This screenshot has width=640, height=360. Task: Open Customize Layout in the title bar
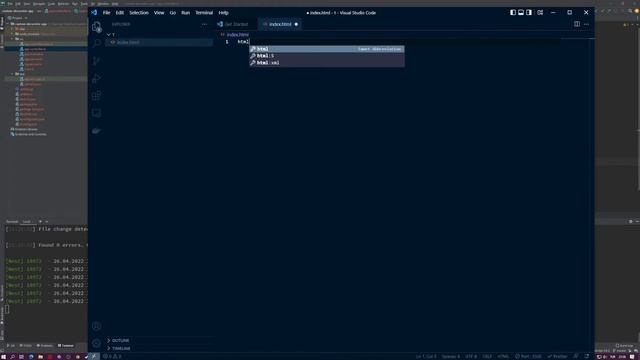click(x=540, y=13)
